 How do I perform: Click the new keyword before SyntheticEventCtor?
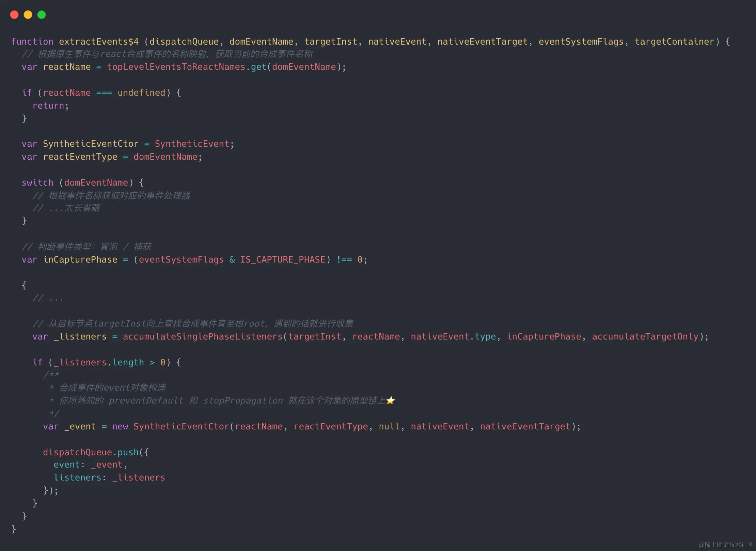pyautogui.click(x=120, y=427)
